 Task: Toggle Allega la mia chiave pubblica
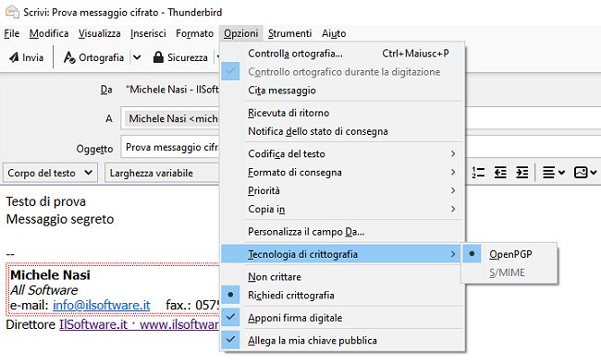[x=343, y=341]
